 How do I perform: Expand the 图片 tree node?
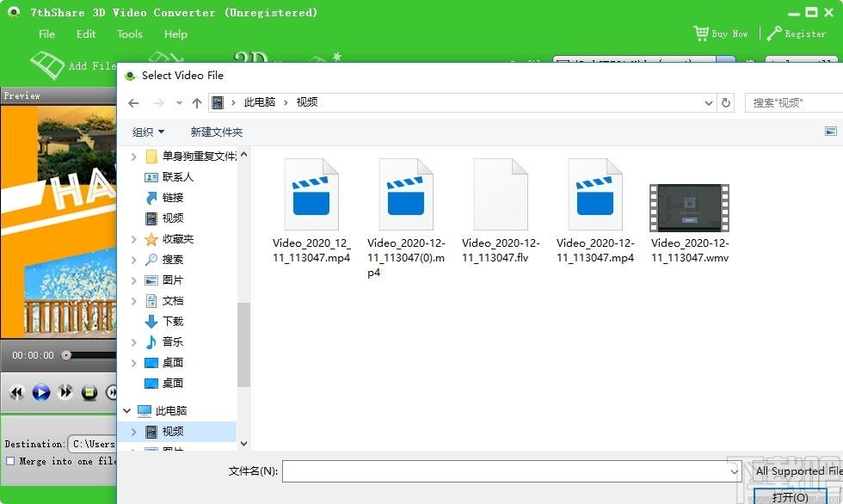[x=134, y=280]
